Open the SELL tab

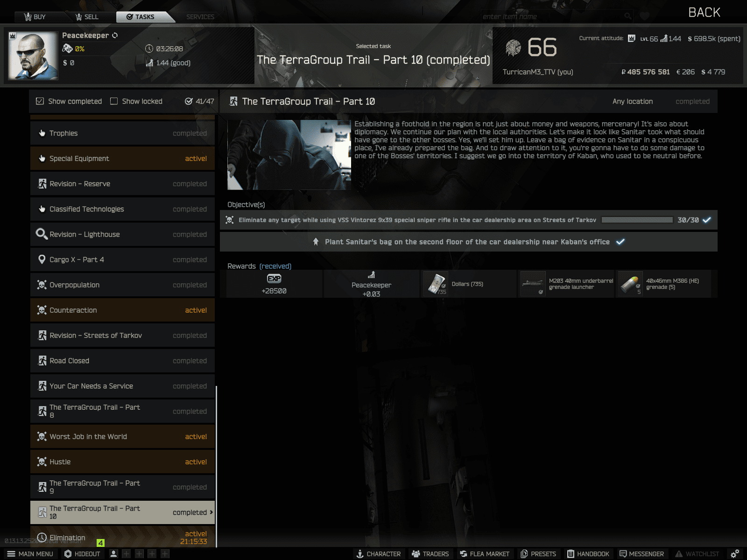[x=87, y=17]
